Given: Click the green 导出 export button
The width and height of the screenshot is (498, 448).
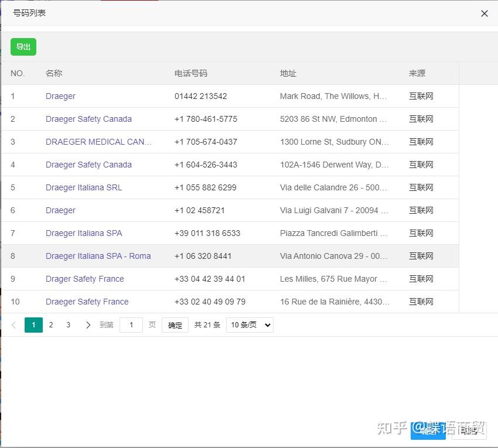Looking at the screenshot, I should pyautogui.click(x=23, y=47).
